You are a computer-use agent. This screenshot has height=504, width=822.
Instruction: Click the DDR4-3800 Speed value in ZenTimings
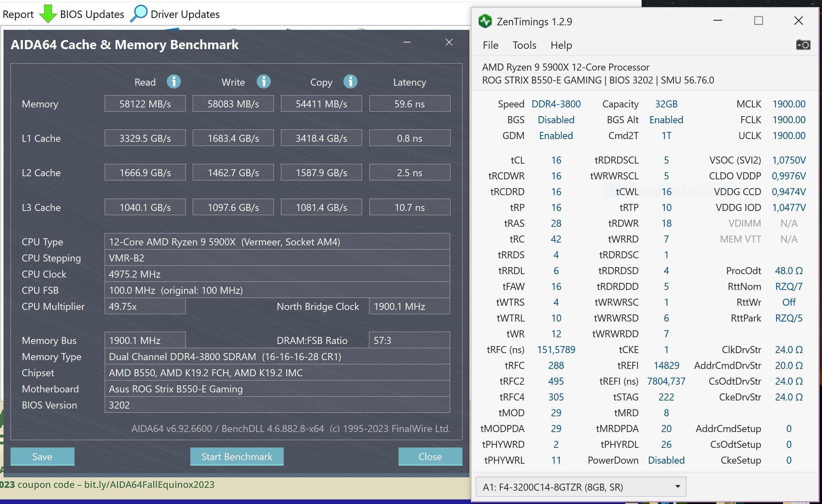click(556, 104)
